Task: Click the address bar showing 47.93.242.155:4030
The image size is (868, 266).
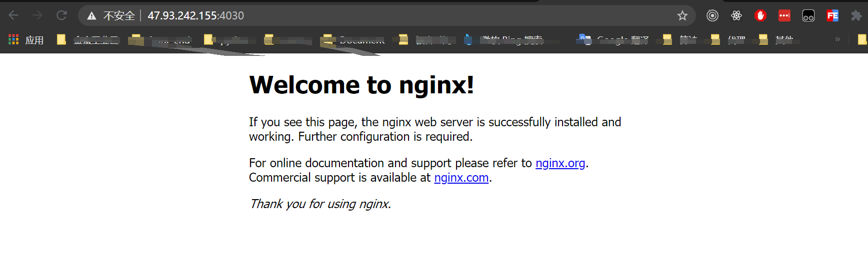Action: pyautogui.click(x=387, y=15)
